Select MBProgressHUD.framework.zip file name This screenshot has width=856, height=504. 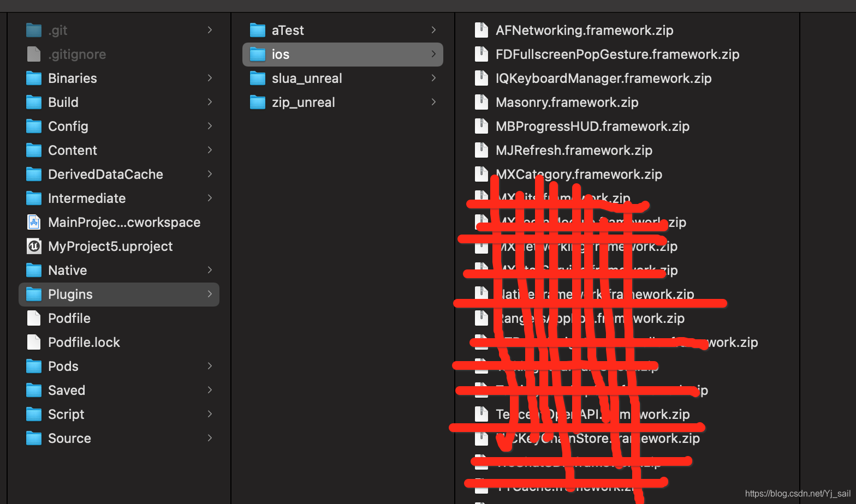[592, 127]
